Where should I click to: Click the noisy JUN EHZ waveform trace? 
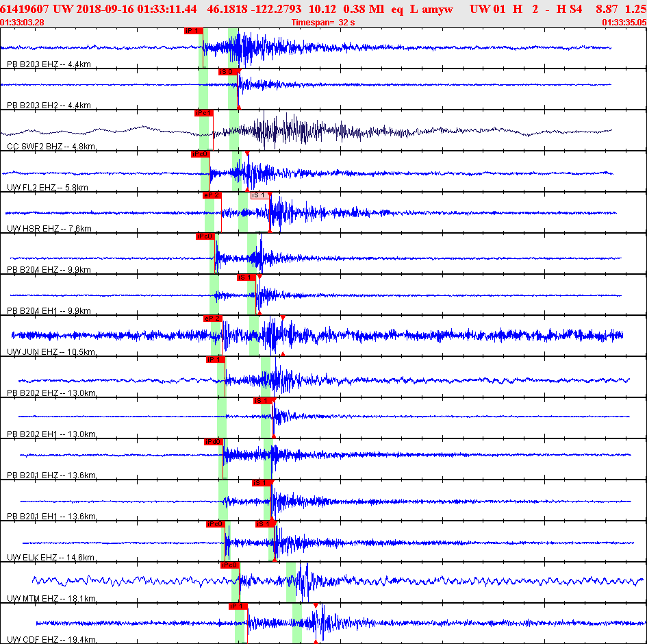click(317, 335)
